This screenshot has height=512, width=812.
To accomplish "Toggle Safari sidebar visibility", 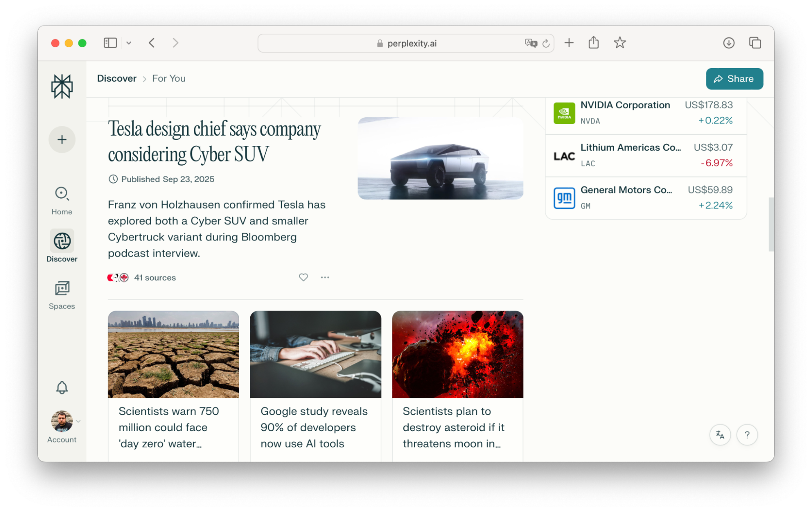I will (x=110, y=43).
